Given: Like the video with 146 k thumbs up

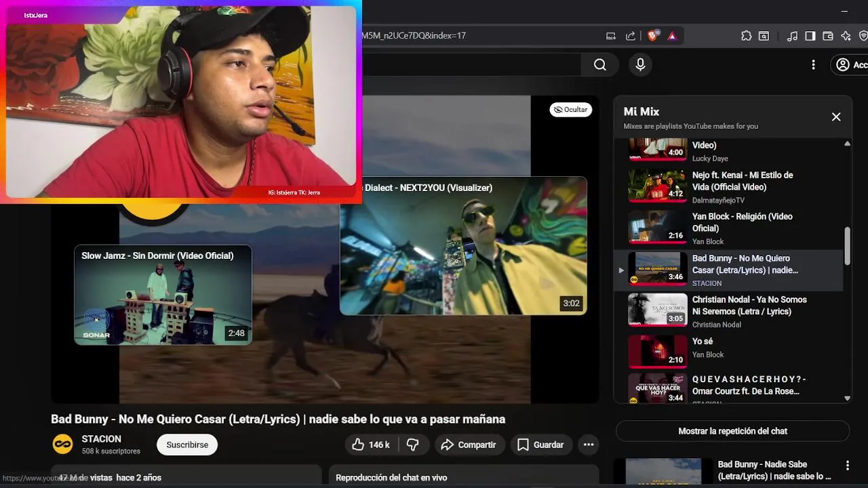Looking at the screenshot, I should pyautogui.click(x=370, y=445).
